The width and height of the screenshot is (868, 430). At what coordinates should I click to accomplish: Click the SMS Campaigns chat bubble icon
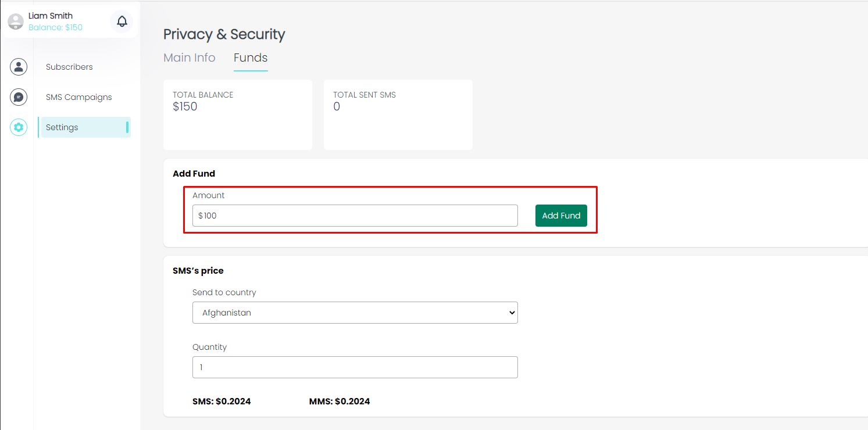[19, 97]
